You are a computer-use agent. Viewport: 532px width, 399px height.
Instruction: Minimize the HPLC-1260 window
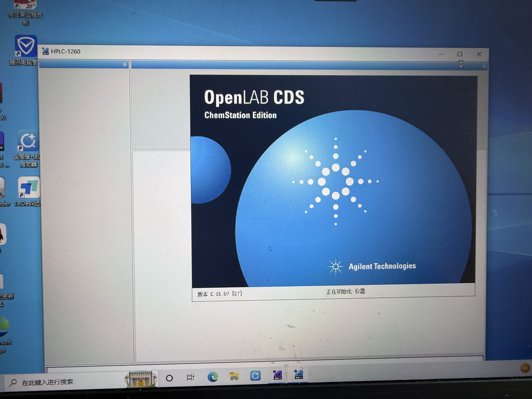pyautogui.click(x=441, y=54)
